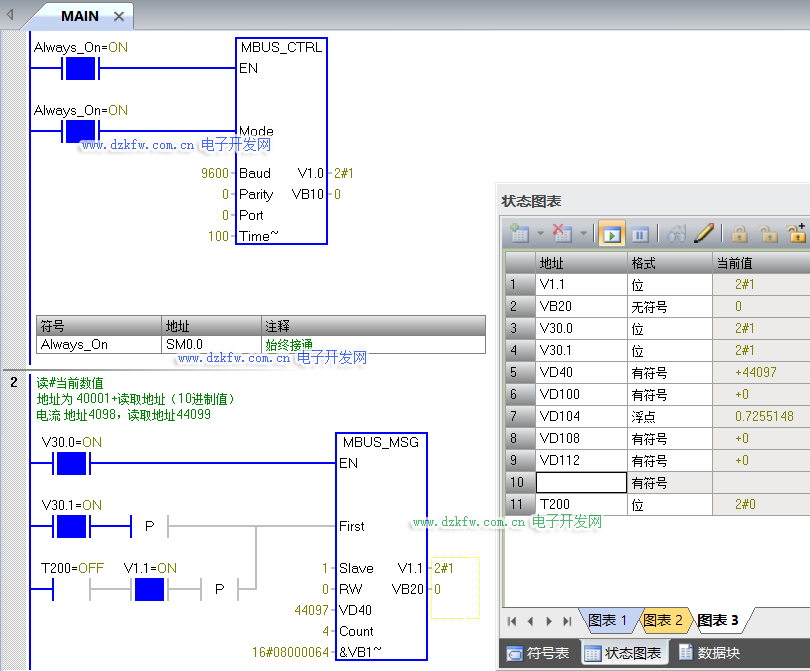
Task: Close the MAIN program tab
Action: pos(119,16)
